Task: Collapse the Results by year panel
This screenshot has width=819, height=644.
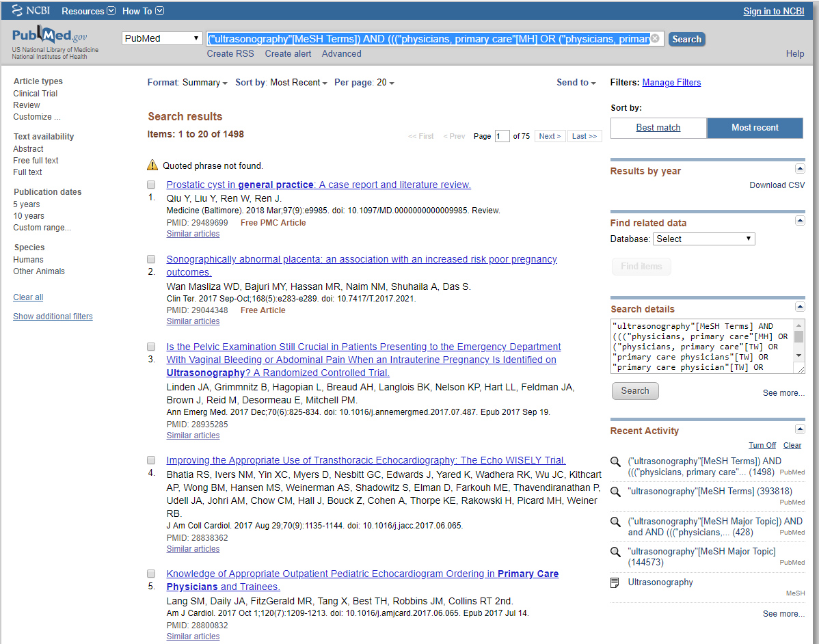Action: [799, 169]
